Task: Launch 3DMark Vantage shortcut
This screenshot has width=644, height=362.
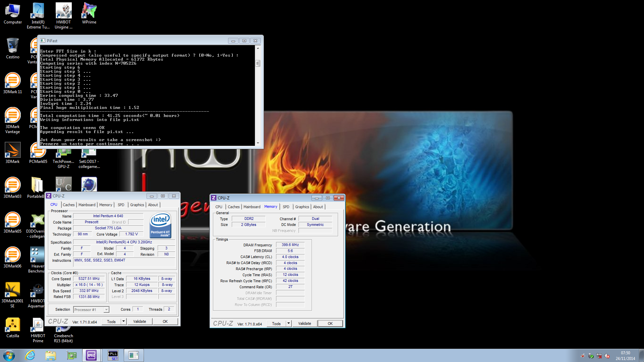Action: click(x=13, y=121)
